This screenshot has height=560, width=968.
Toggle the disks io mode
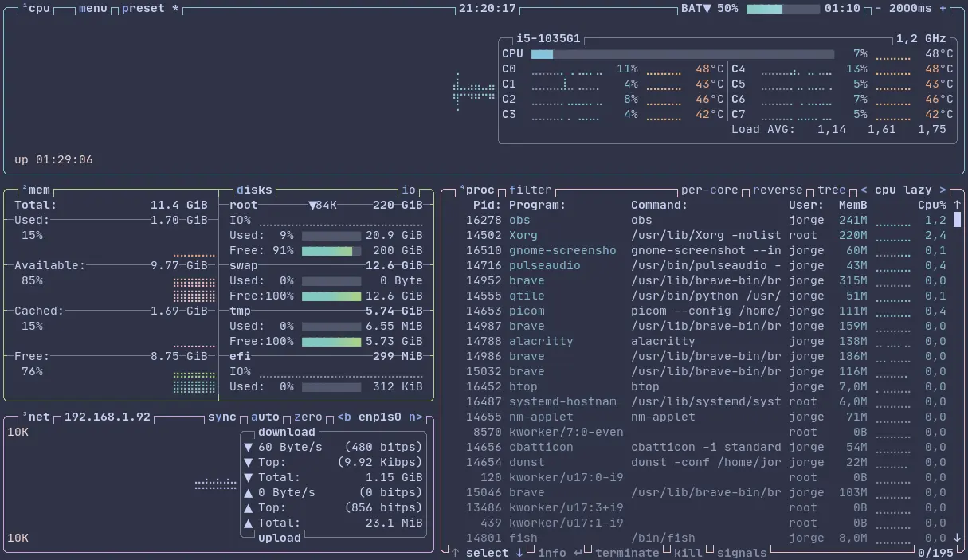tap(409, 190)
